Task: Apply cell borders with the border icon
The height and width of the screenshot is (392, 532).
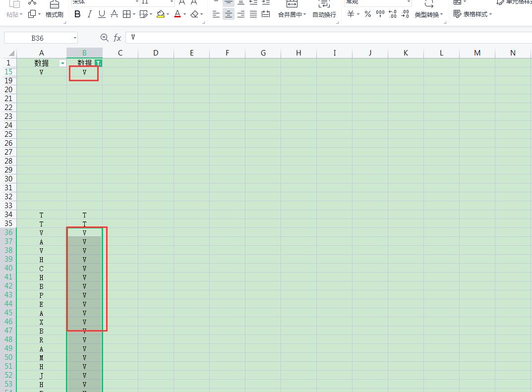Action: click(x=126, y=14)
